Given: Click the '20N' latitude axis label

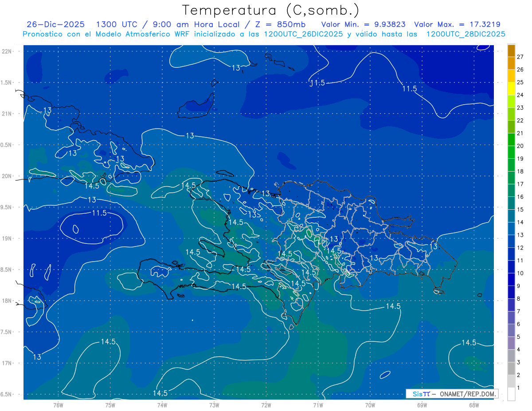Looking at the screenshot, I should 7,176.
